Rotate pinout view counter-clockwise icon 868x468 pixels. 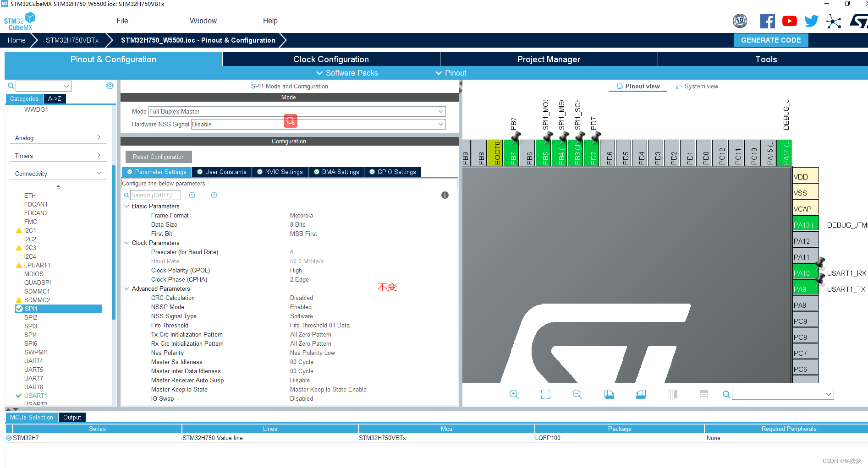[x=641, y=394]
